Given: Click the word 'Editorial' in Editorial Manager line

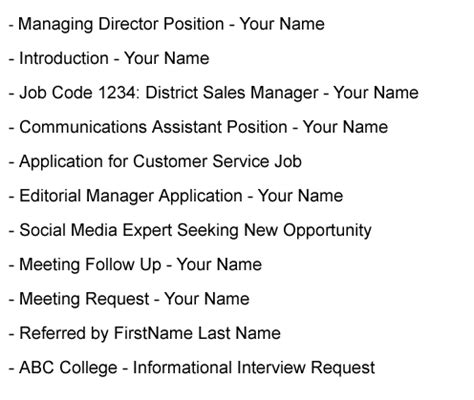Looking at the screenshot, I should click(50, 196).
